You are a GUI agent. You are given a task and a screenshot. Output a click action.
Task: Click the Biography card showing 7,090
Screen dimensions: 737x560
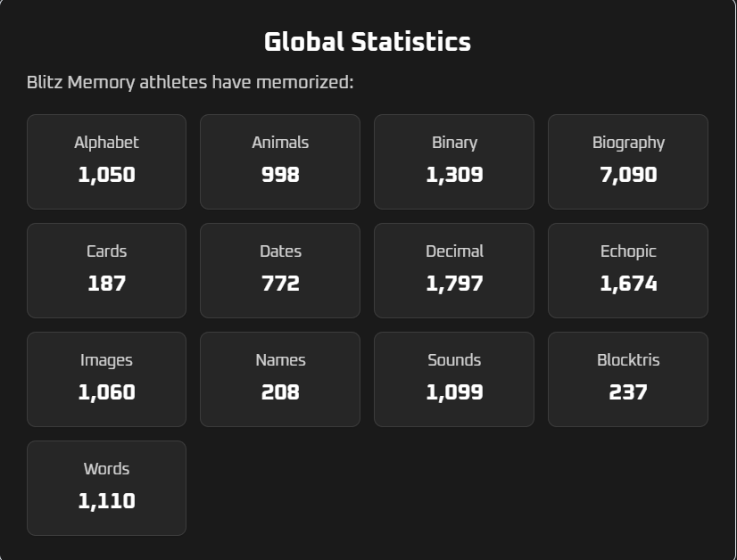click(x=628, y=161)
